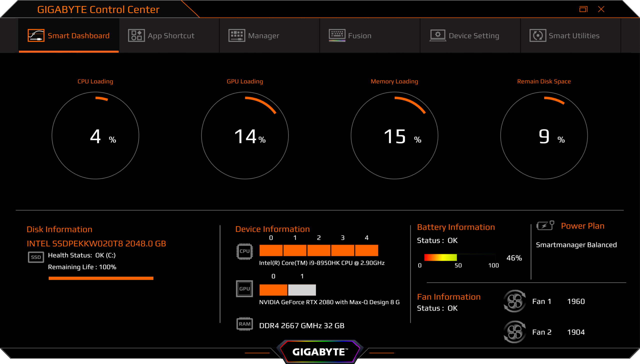Image resolution: width=640 pixels, height=364 pixels.
Task: Click the RAM module icon
Action: 244,324
